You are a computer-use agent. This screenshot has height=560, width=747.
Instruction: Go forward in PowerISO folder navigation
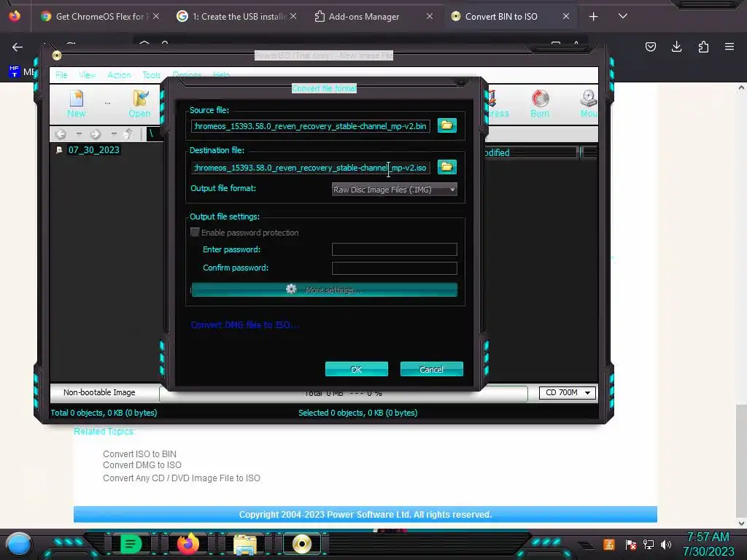tap(96, 134)
